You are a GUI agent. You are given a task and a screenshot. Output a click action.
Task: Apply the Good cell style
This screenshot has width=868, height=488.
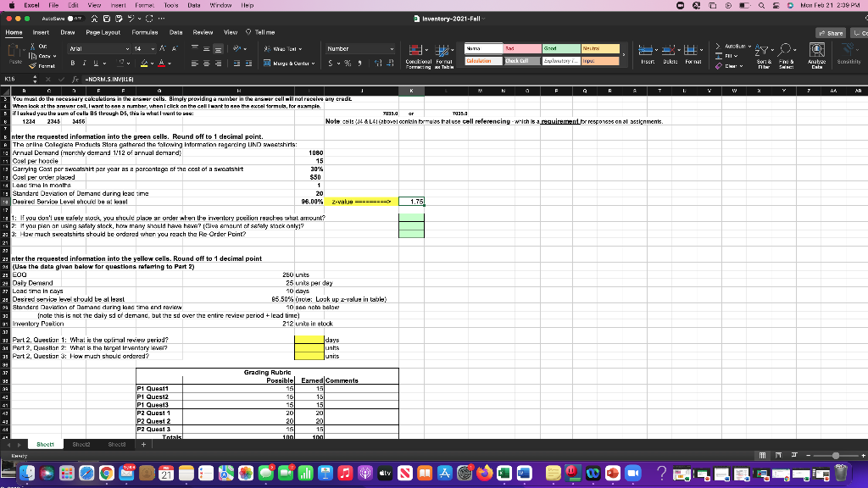pyautogui.click(x=561, y=48)
